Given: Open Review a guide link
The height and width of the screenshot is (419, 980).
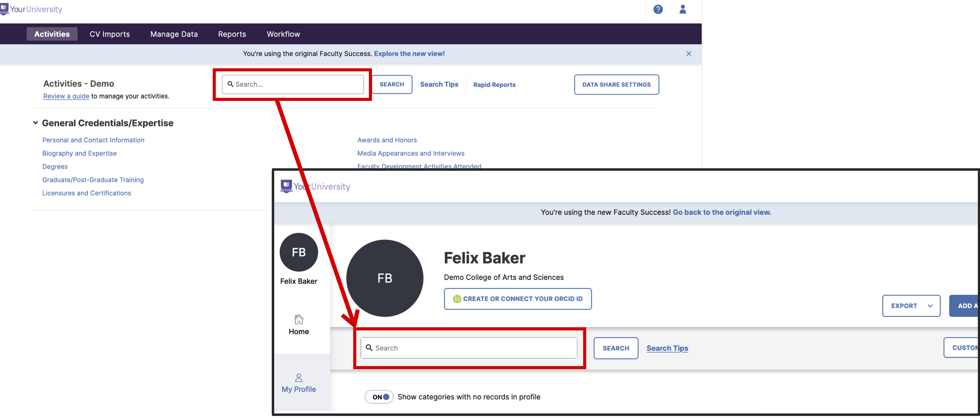Looking at the screenshot, I should 66,96.
